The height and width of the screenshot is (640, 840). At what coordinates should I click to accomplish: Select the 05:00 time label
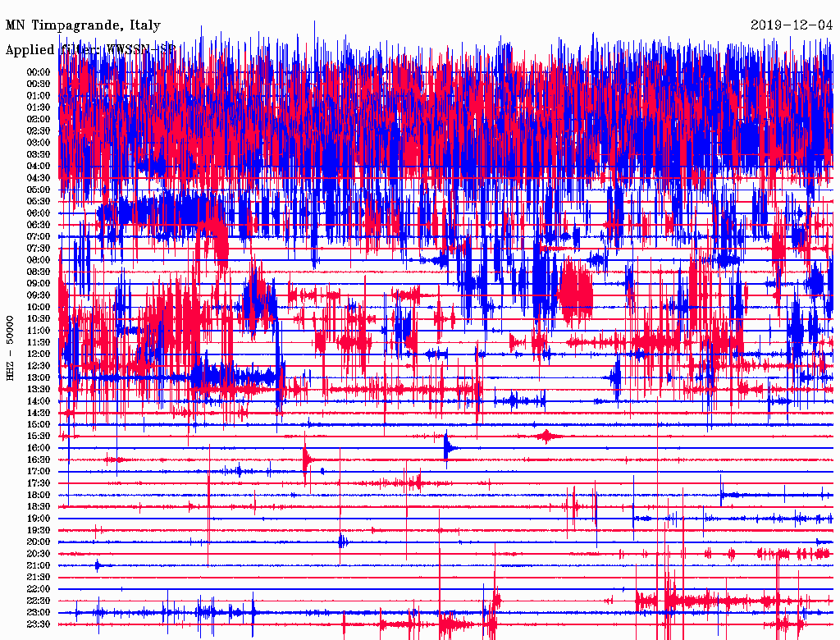coord(39,190)
